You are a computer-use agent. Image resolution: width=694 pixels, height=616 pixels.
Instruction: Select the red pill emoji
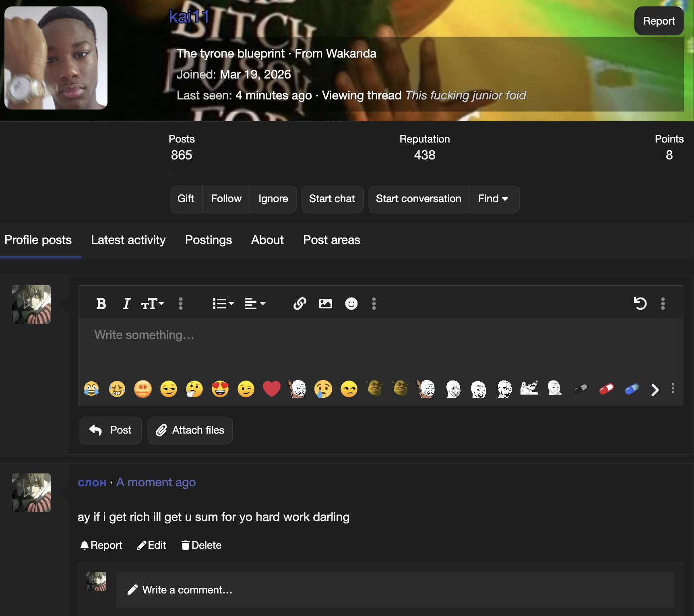click(606, 389)
